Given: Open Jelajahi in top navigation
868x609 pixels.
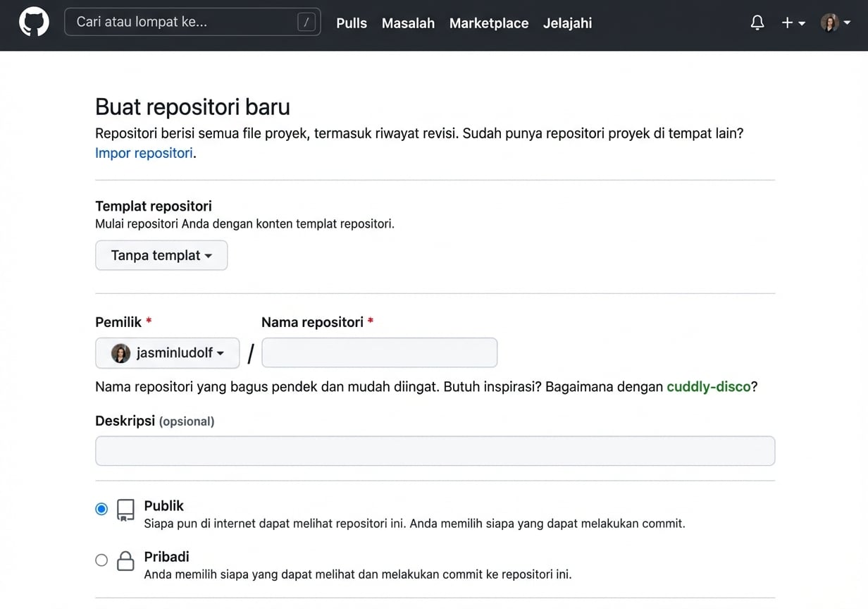Looking at the screenshot, I should (567, 23).
